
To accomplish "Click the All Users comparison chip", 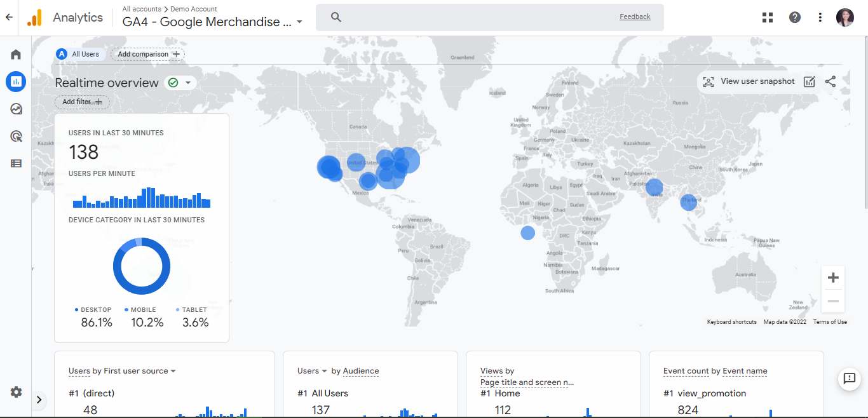I will click(78, 54).
